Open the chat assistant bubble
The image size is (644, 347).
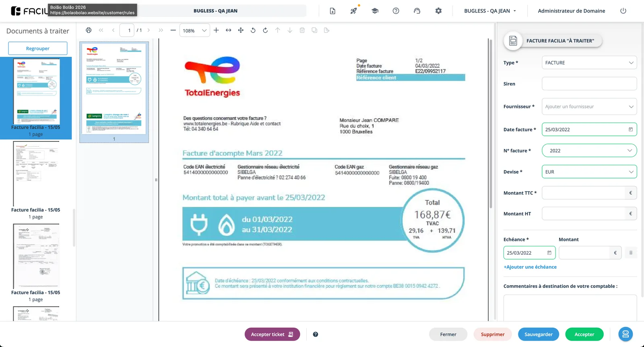[625, 334]
